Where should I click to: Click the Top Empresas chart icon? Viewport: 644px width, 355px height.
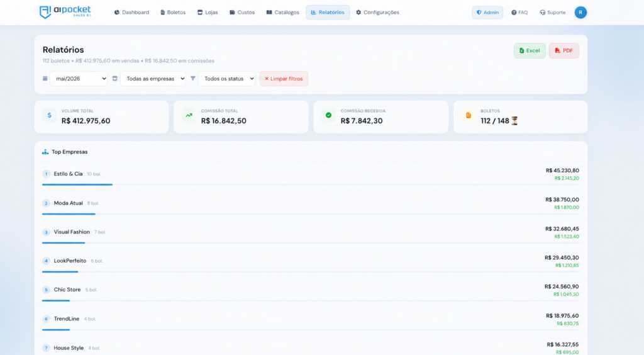pyautogui.click(x=45, y=152)
